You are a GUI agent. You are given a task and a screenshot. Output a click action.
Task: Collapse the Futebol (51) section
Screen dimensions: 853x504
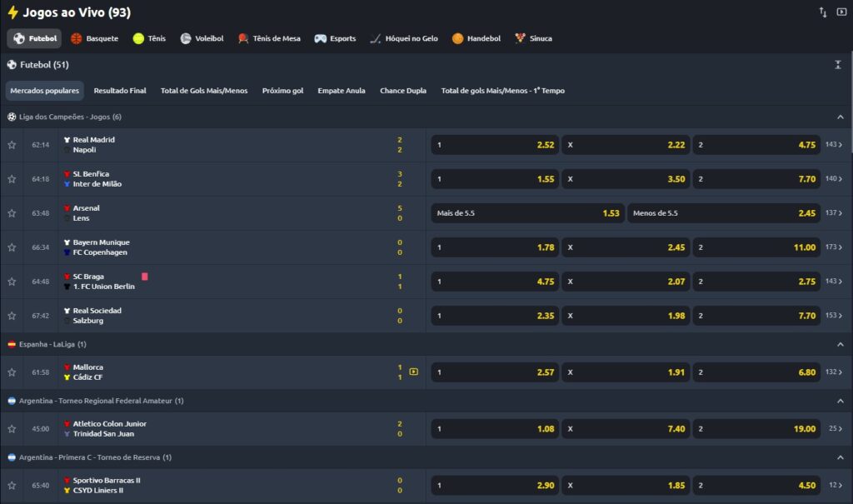tap(838, 65)
